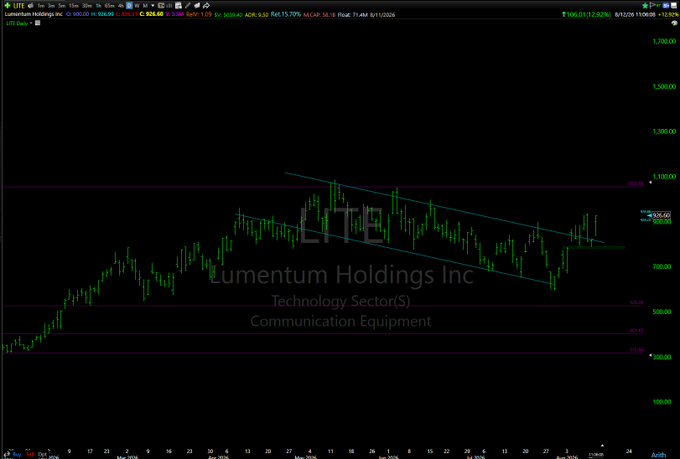Switch to the 15m timeframe
The height and width of the screenshot is (459, 680).
74,6
